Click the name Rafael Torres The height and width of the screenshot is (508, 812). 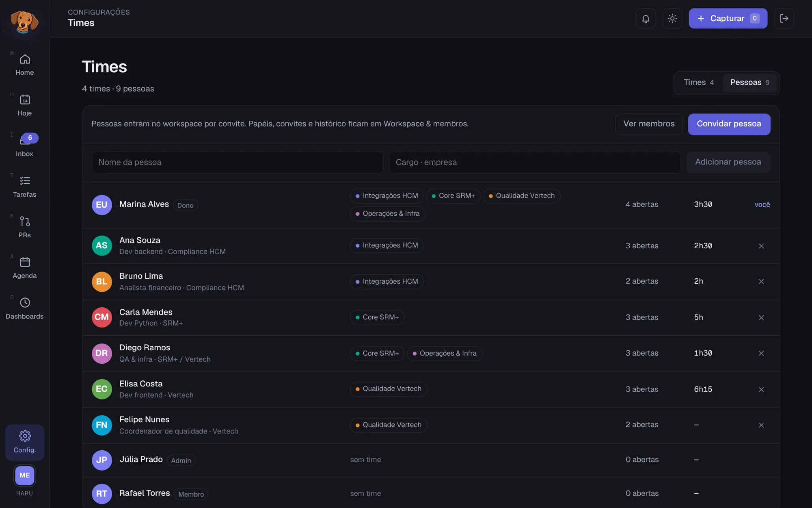[145, 493]
